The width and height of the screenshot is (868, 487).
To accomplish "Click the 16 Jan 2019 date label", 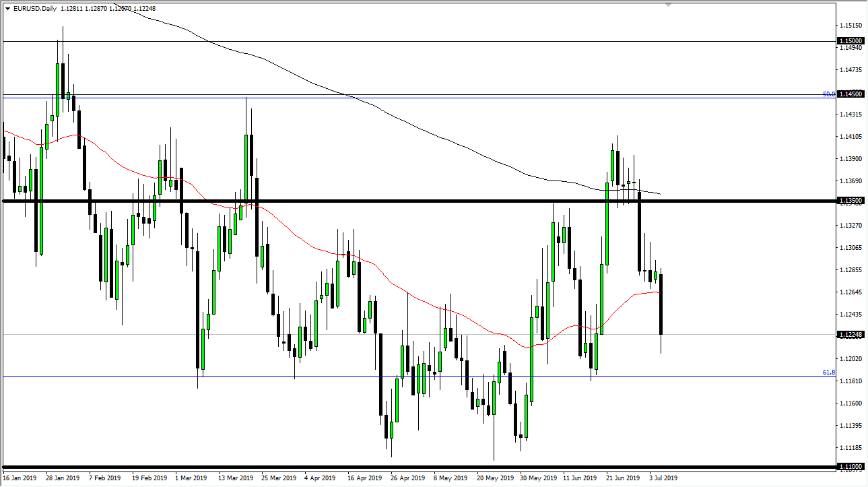I will click(20, 479).
